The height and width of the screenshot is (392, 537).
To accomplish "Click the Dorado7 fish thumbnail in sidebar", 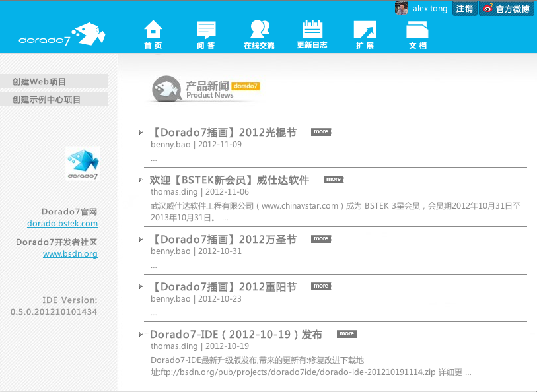I will coord(83,163).
